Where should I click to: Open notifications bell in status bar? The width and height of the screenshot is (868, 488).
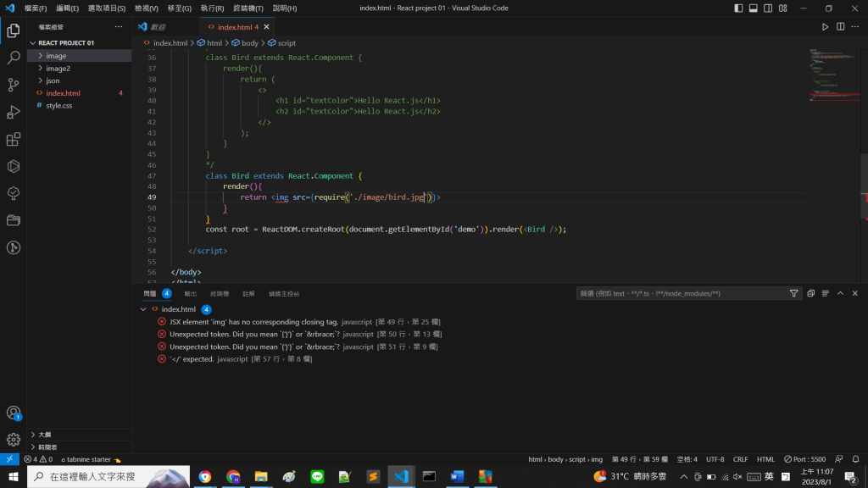pyautogui.click(x=855, y=459)
